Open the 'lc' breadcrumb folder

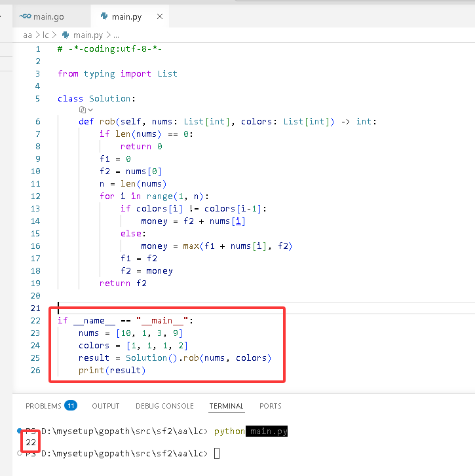point(46,35)
